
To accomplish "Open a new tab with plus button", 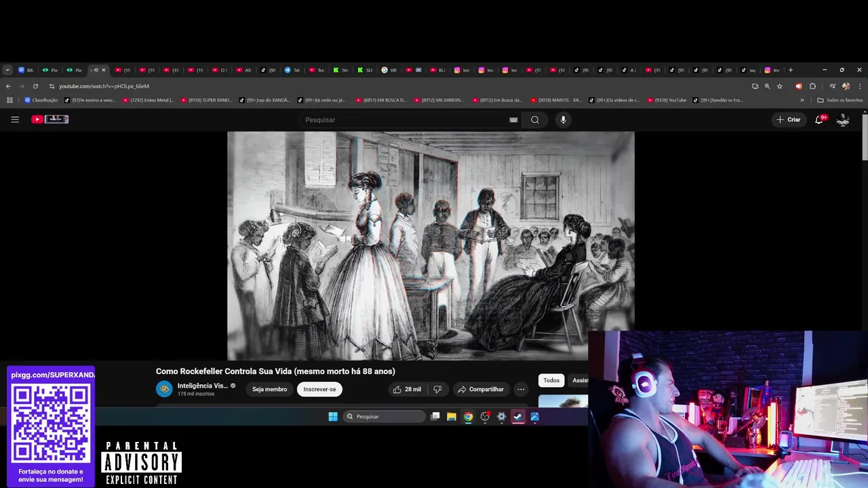I will tap(791, 70).
